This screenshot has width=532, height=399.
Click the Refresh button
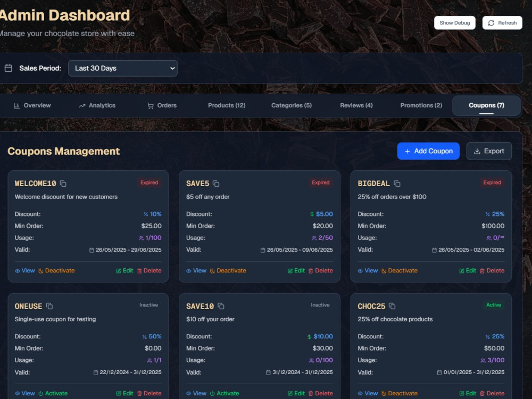502,23
